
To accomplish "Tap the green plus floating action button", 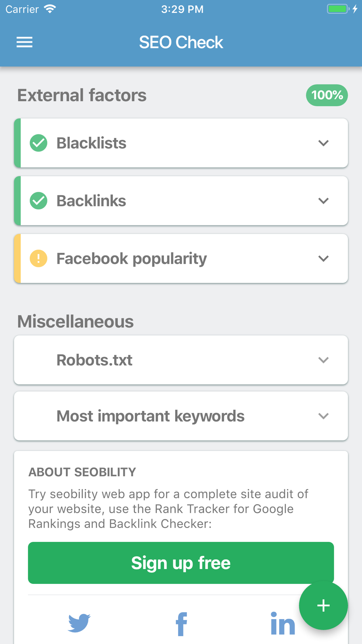I will [323, 606].
